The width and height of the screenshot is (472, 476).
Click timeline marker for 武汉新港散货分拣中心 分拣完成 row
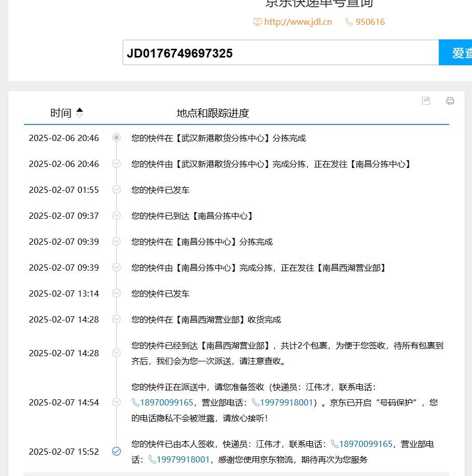tap(116, 137)
